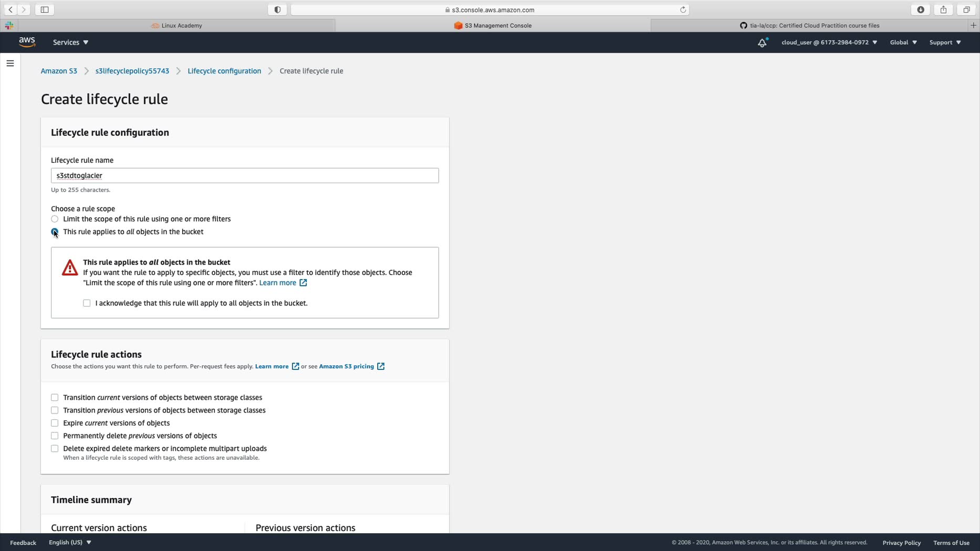This screenshot has width=980, height=551.
Task: Open the AWS notifications bell
Action: coord(762,43)
